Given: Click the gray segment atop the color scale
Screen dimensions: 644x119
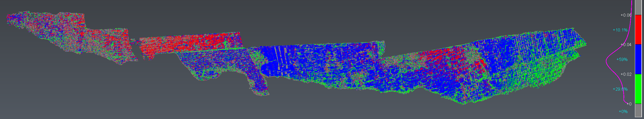Looking at the screenshot, I should [638, 7].
